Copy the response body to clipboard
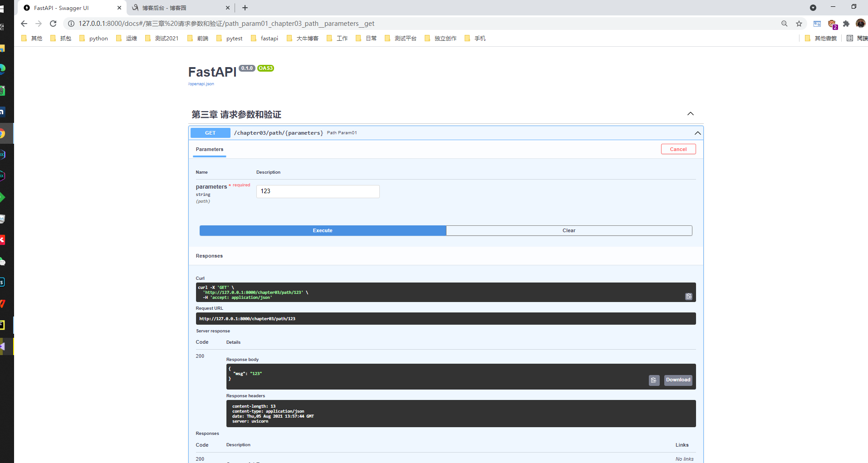 point(654,380)
